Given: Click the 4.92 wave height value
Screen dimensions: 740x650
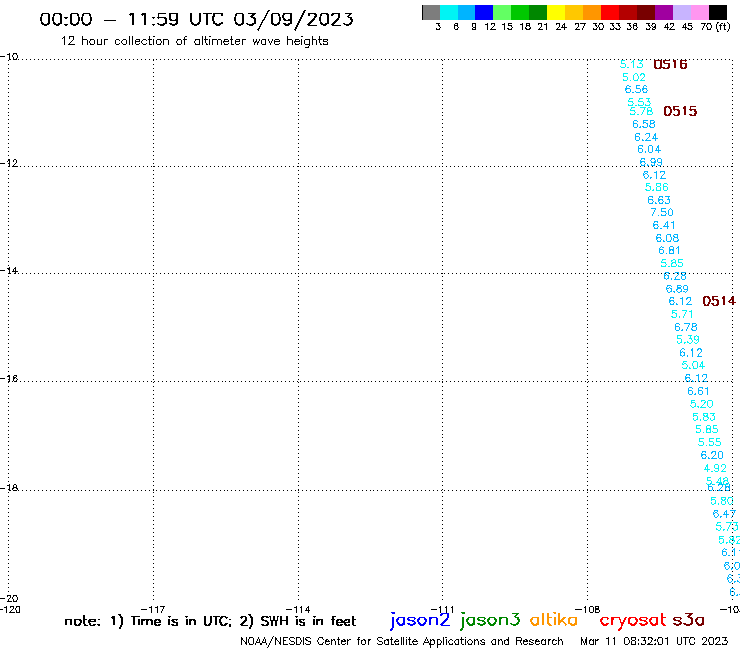Looking at the screenshot, I should point(715,468).
